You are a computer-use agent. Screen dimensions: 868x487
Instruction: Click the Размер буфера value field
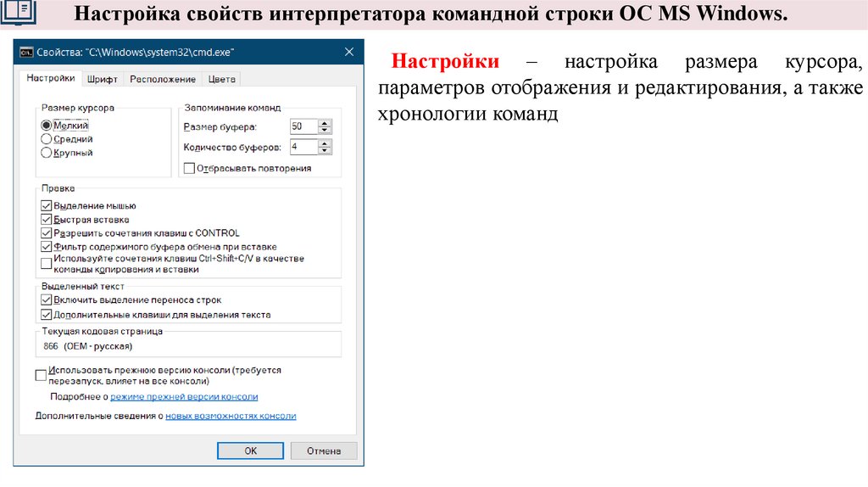[x=303, y=126]
